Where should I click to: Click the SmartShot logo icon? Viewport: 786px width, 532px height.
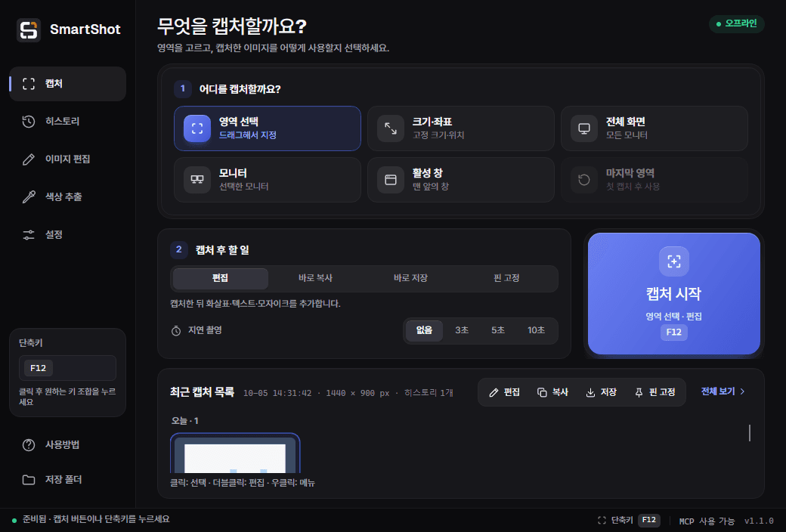tap(29, 29)
